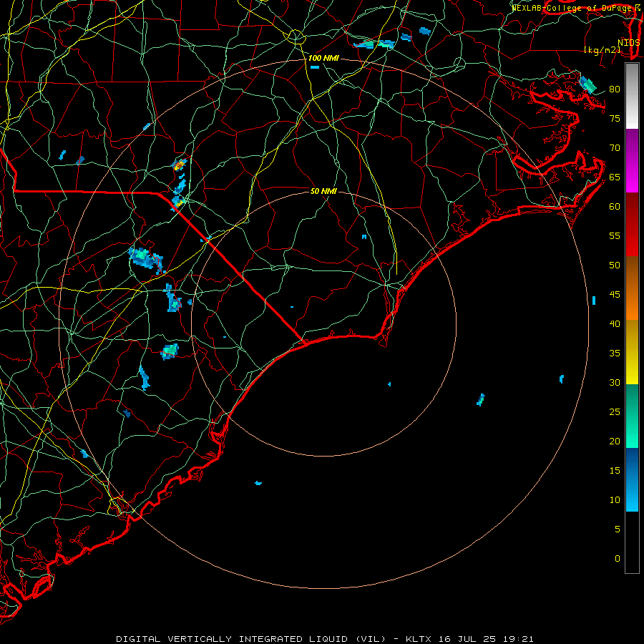Click the 50 value on VIL scale
Viewport: 644px width, 644px height.
pyautogui.click(x=615, y=265)
